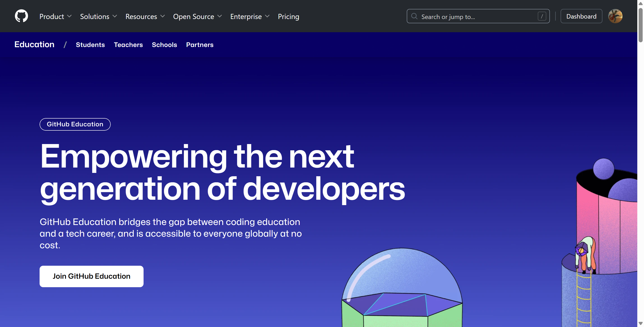Viewport: 644px width, 327px height.
Task: Click Join GitHub Education button
Action: [91, 276]
